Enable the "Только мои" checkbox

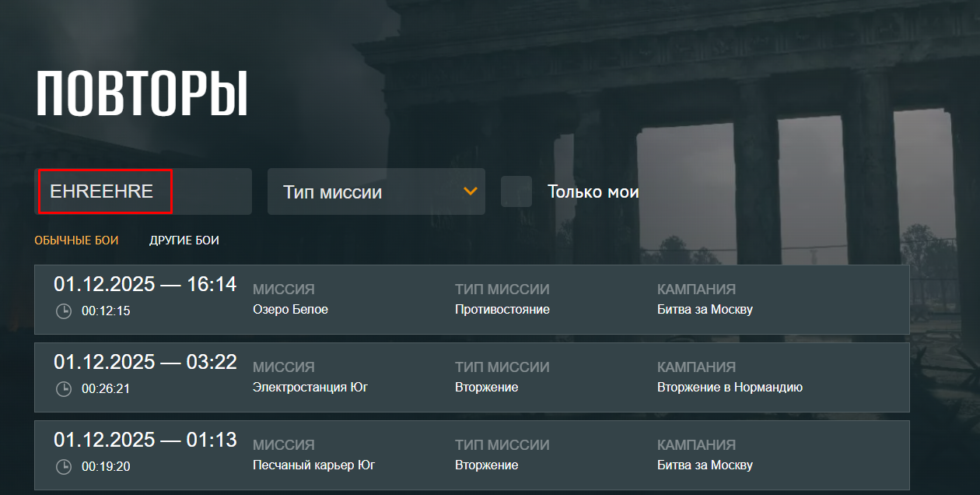[x=516, y=191]
